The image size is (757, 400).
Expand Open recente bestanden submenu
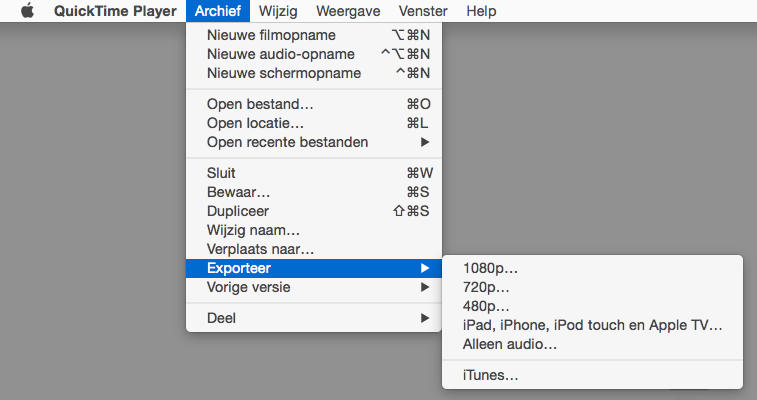coord(314,142)
